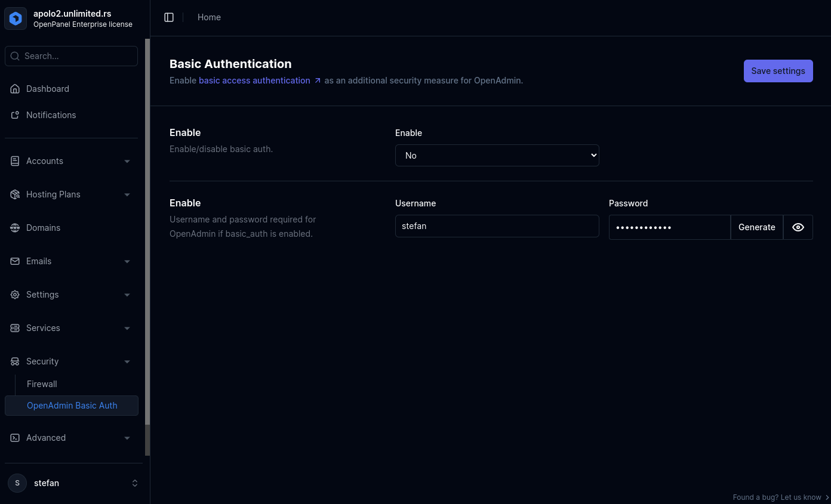Click the sidebar vertical scrollbar
Screen dimensions: 831x504
tap(147, 239)
